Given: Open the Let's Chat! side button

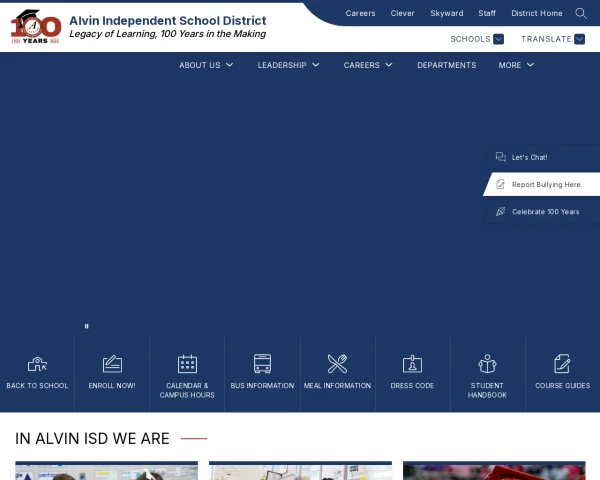Looking at the screenshot, I should [x=530, y=157].
